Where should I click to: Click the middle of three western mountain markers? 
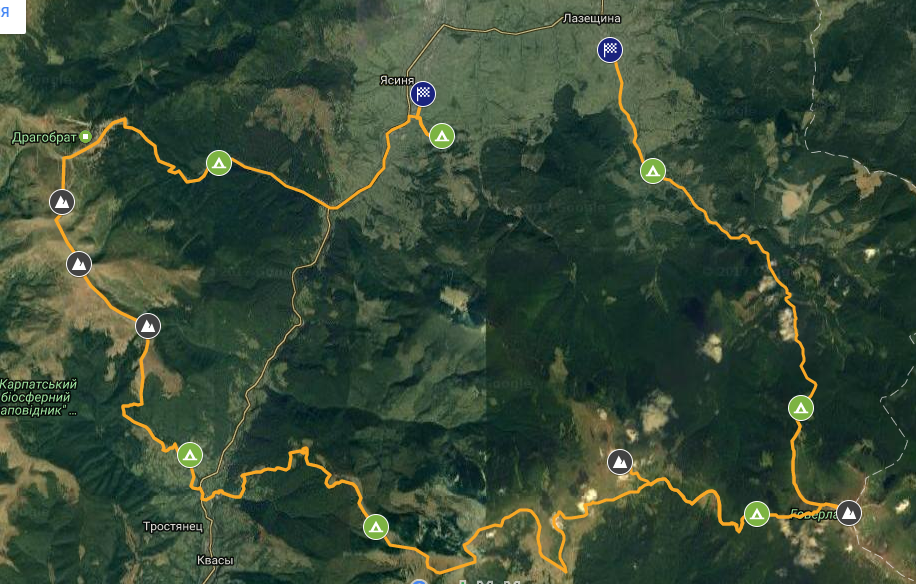(x=79, y=265)
